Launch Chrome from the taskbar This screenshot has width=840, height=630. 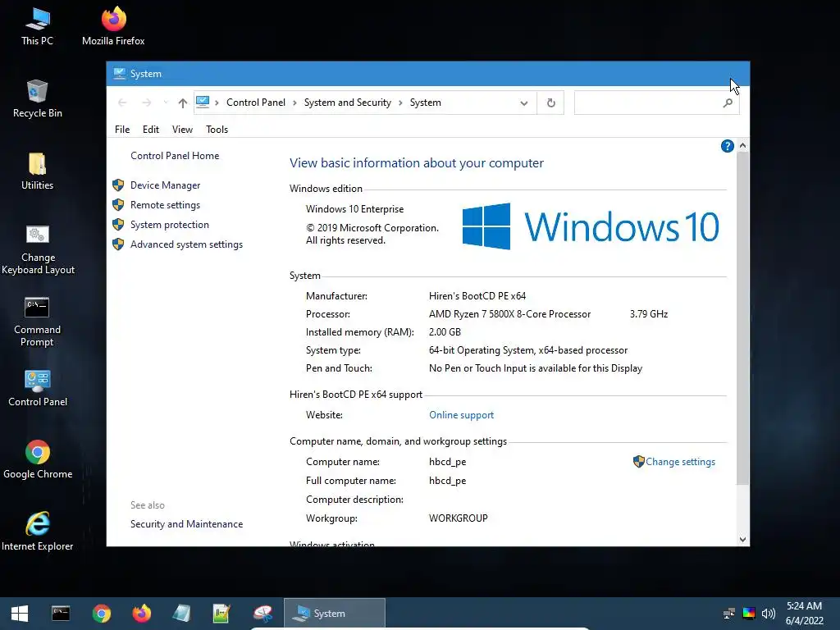click(x=101, y=614)
